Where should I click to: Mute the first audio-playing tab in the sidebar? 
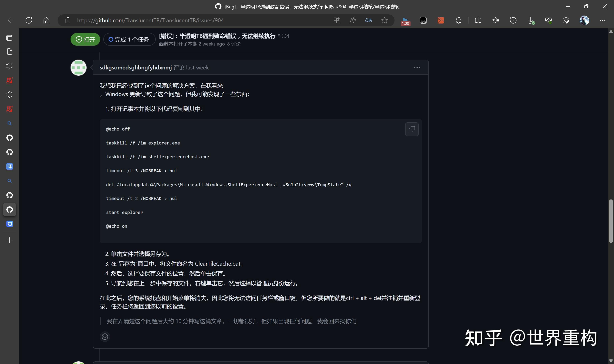[9, 65]
